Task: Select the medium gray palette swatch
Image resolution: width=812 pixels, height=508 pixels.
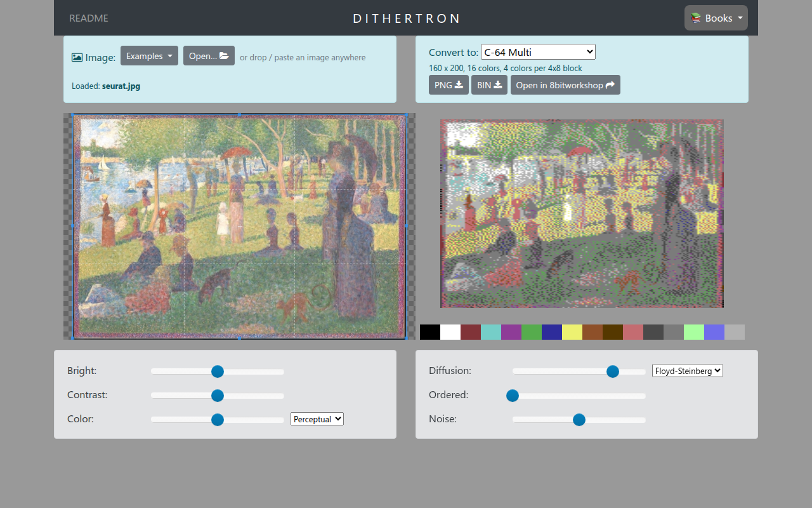Action: tap(674, 332)
